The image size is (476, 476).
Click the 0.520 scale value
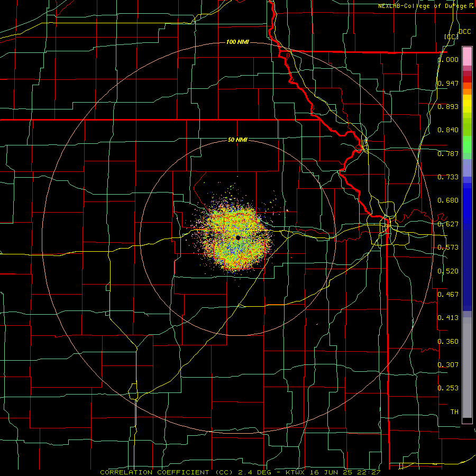(448, 271)
